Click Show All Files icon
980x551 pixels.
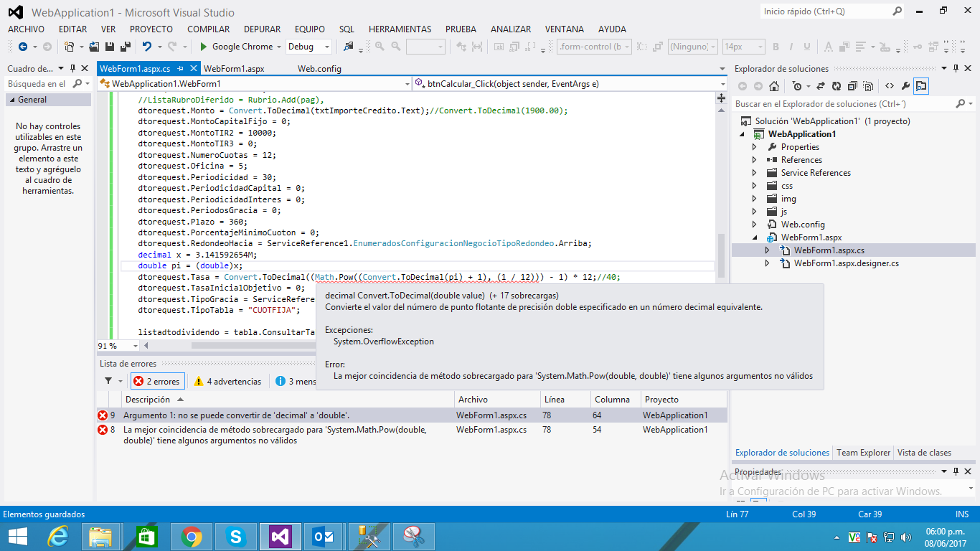tap(868, 86)
